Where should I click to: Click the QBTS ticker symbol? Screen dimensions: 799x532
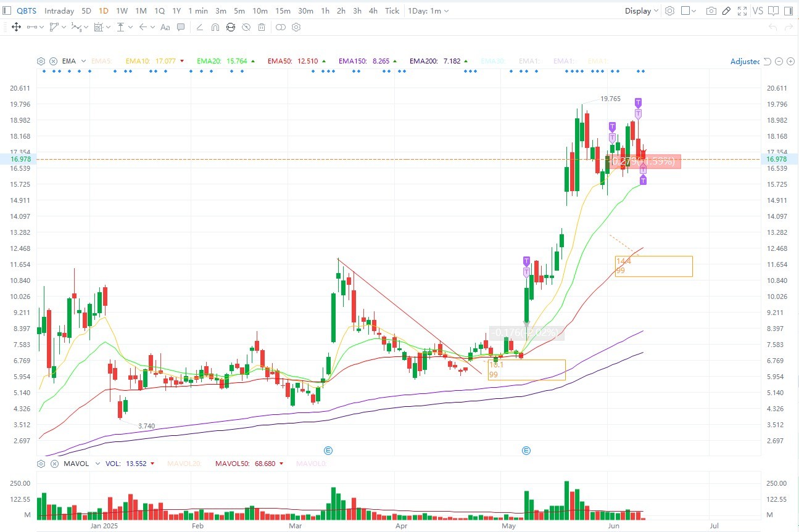27,10
